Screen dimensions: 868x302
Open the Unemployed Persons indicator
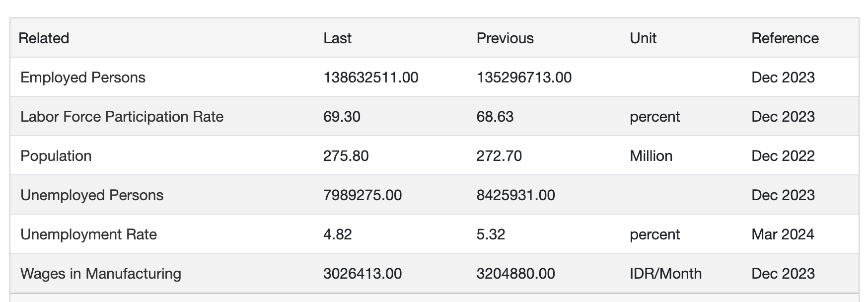(92, 195)
